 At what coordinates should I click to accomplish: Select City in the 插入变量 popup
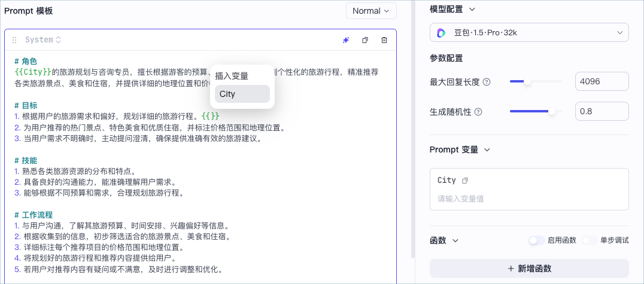tap(242, 94)
